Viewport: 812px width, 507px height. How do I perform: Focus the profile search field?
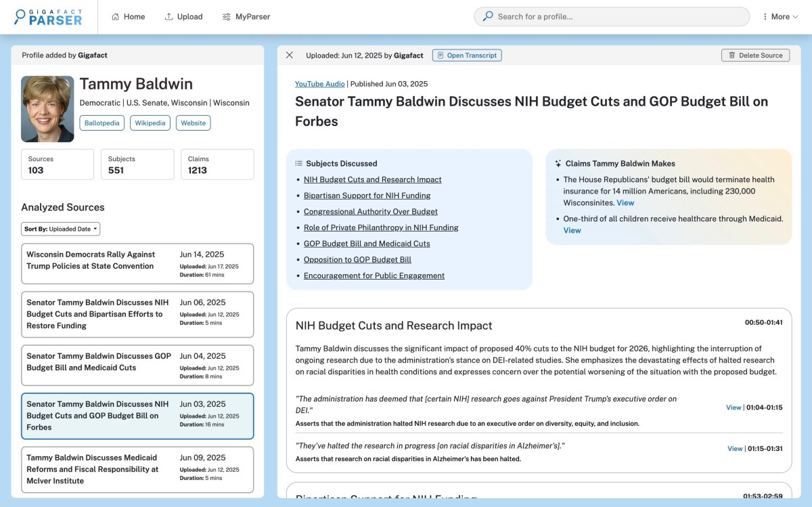(x=612, y=17)
